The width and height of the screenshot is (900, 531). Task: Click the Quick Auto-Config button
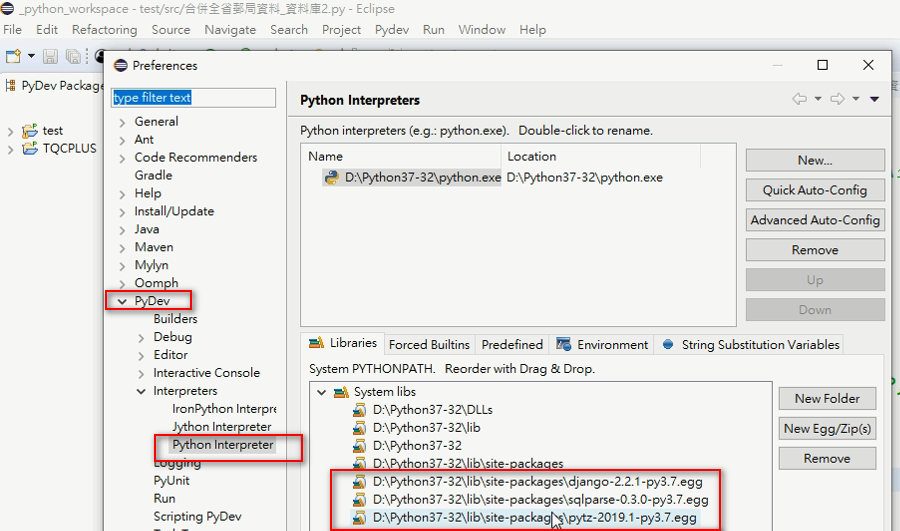click(815, 190)
